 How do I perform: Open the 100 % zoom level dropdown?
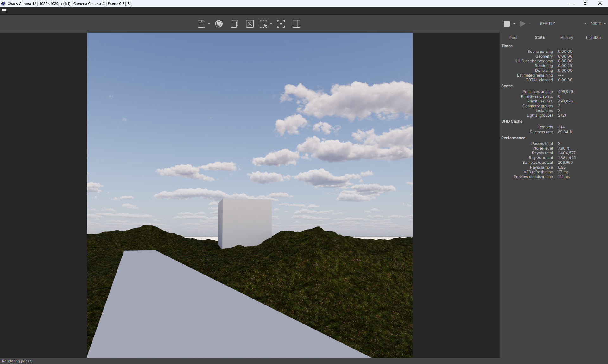(x=598, y=24)
